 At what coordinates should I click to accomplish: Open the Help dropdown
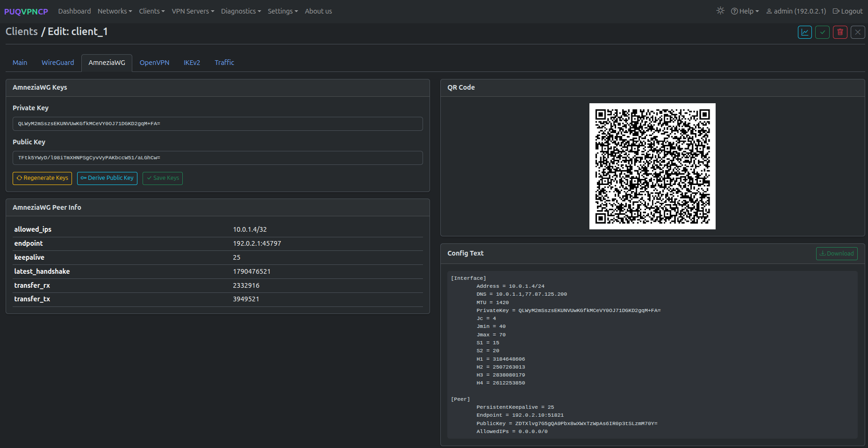745,11
